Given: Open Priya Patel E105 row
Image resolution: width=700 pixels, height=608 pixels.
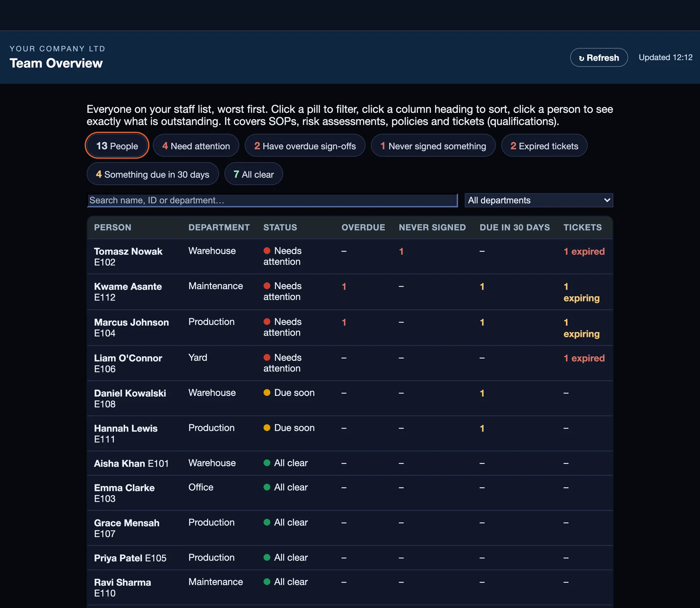Looking at the screenshot, I should pos(350,558).
